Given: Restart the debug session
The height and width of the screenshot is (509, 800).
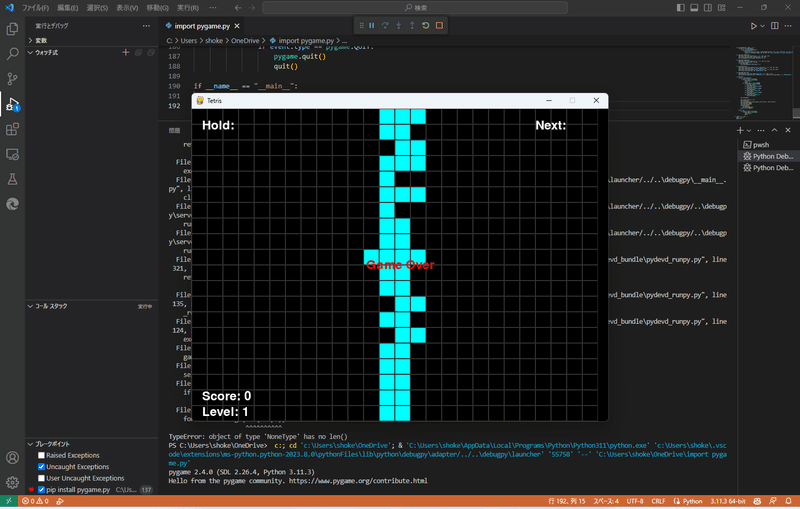Looking at the screenshot, I should coord(426,26).
